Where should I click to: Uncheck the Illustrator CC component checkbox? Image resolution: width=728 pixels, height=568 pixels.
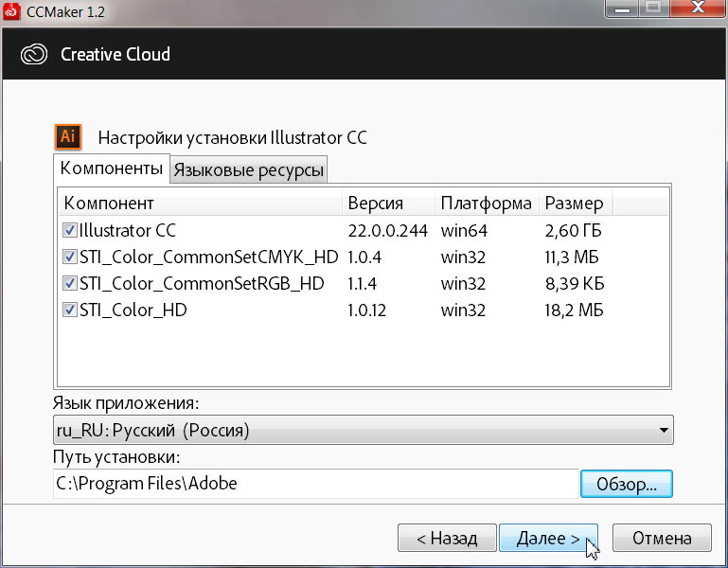click(70, 230)
